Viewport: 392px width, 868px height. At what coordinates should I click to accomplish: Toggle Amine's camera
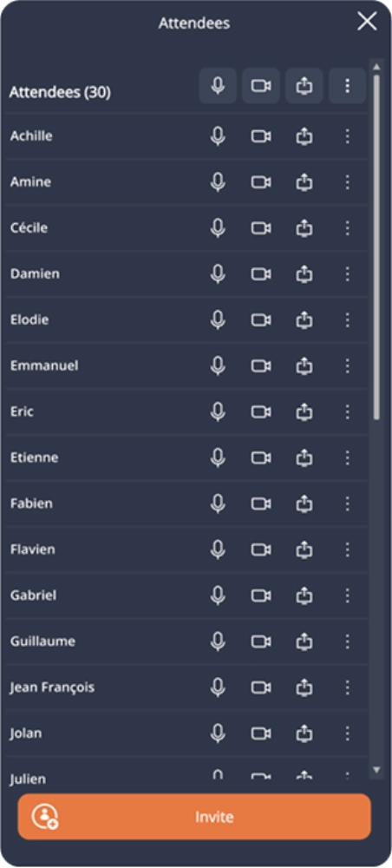[x=261, y=181]
